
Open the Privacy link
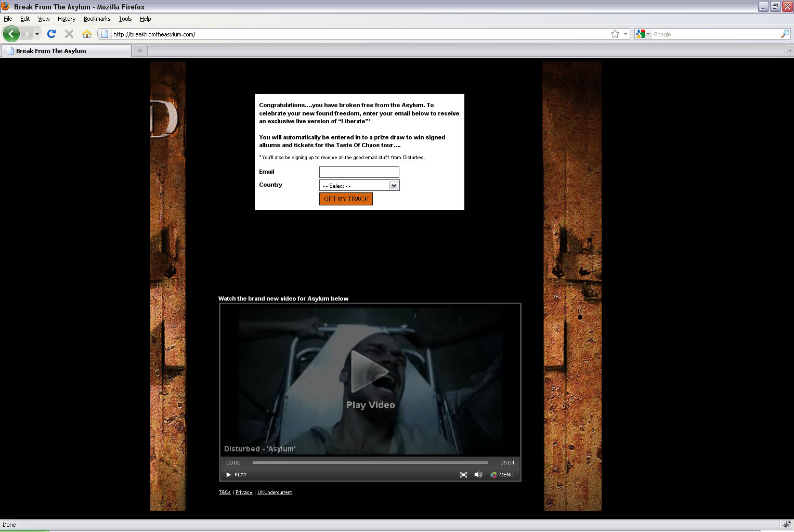click(x=244, y=492)
